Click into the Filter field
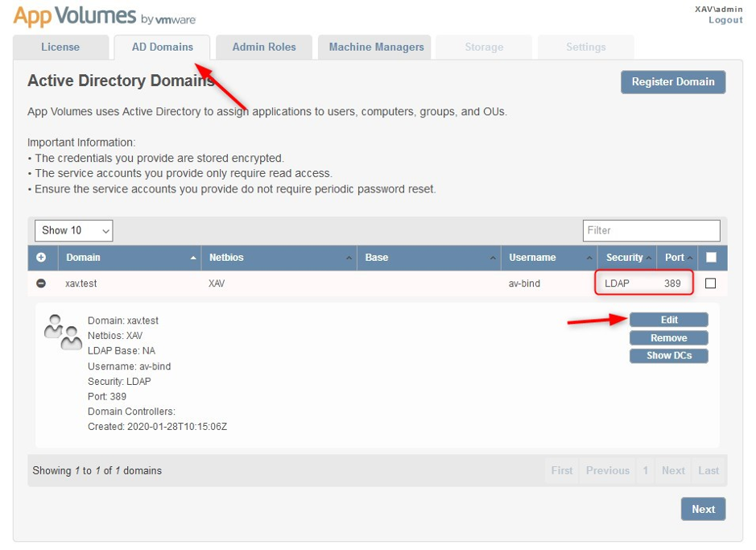The width and height of the screenshot is (756, 550). tap(651, 230)
